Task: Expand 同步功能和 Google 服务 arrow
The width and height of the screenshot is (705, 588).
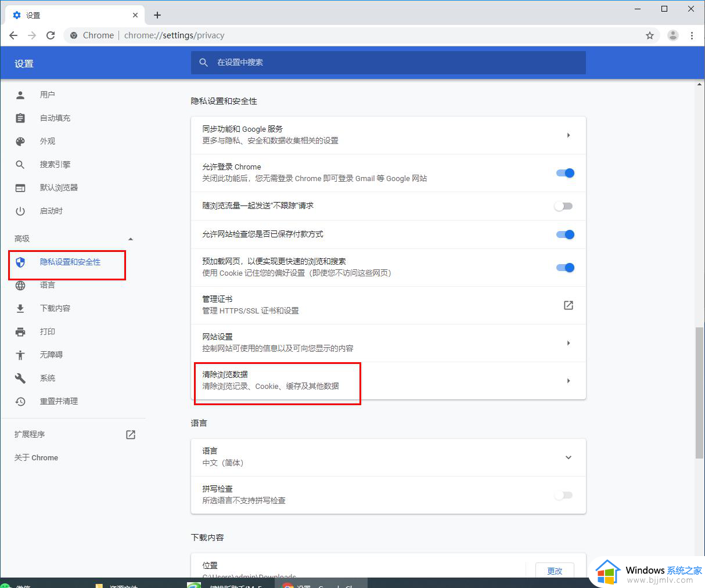Action: 569,135
